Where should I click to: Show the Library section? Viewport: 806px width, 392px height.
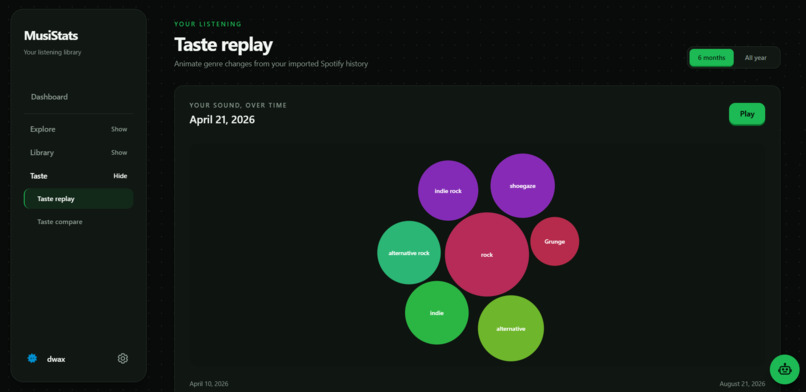119,153
